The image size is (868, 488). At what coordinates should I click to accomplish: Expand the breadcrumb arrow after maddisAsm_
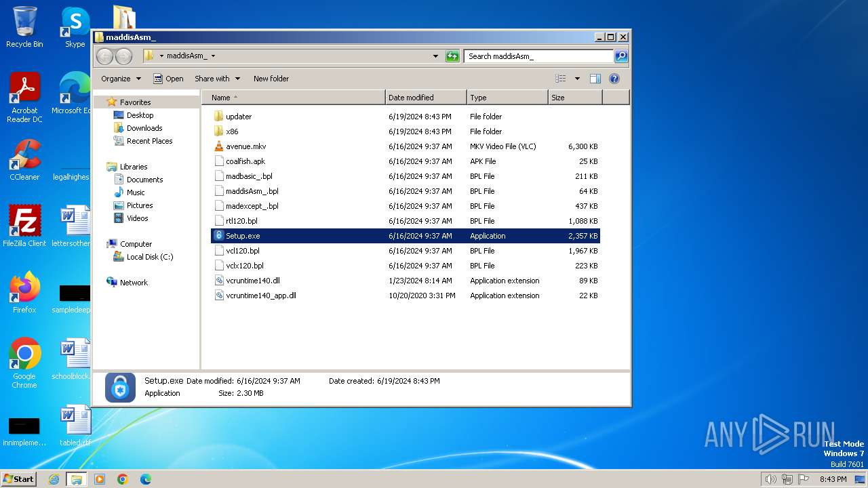coord(213,56)
